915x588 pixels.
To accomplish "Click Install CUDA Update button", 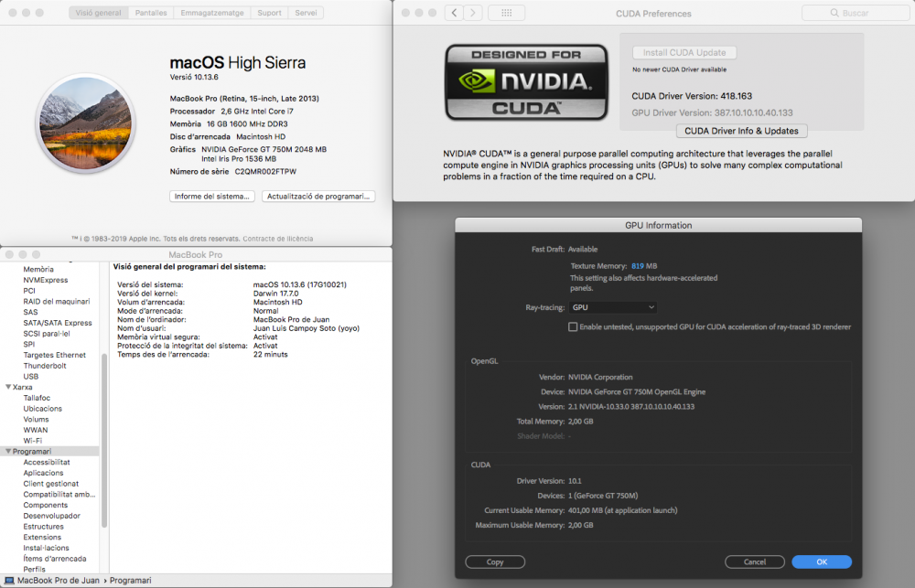I will 684,52.
